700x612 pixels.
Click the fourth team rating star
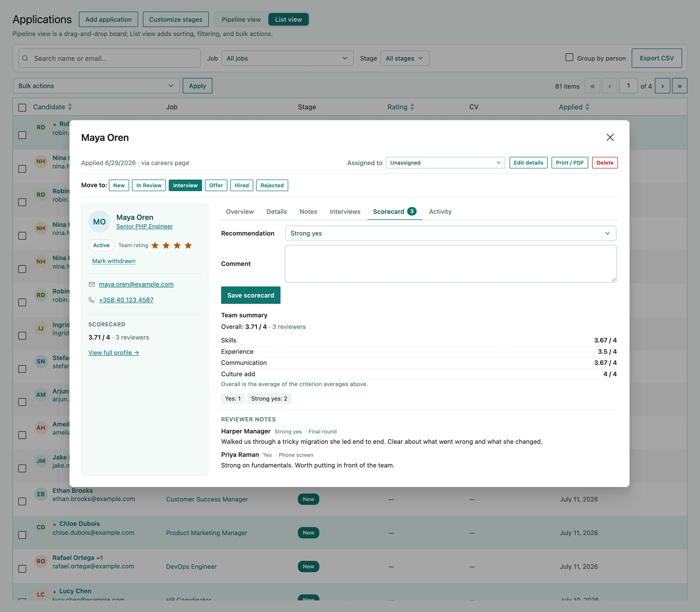pos(188,245)
